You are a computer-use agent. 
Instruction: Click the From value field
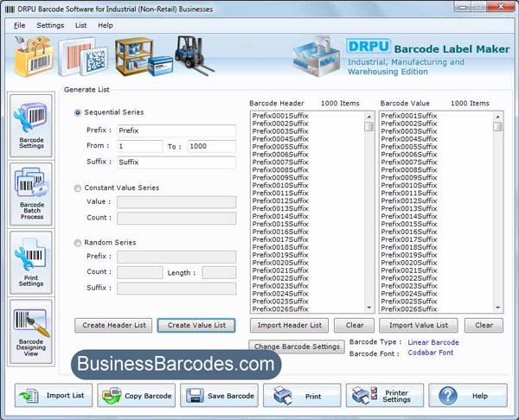[139, 146]
